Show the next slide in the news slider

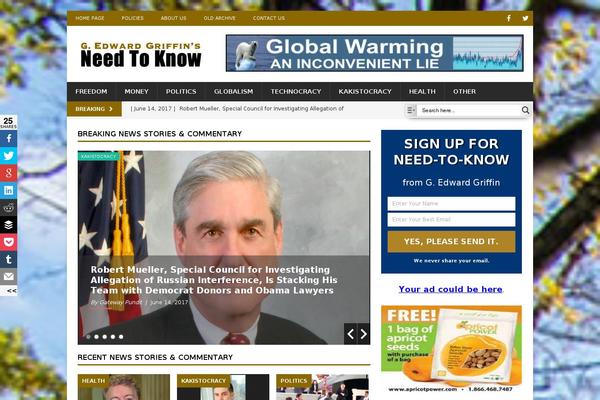click(x=364, y=334)
